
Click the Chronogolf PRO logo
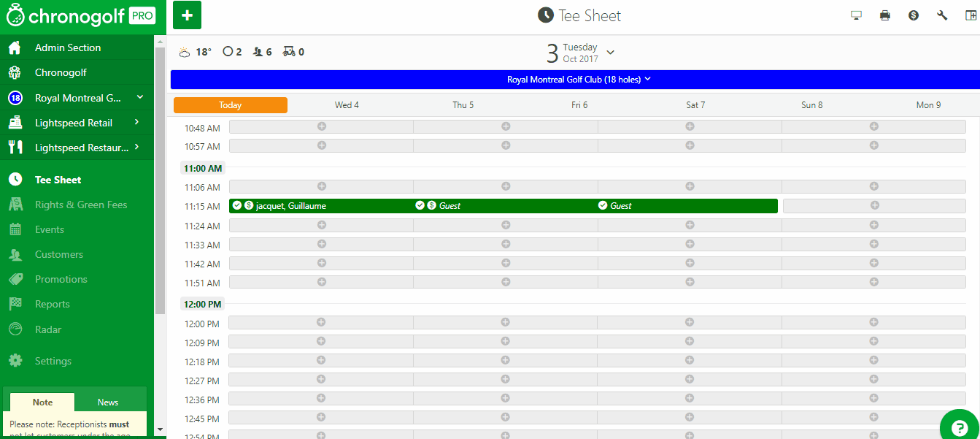[x=80, y=16]
